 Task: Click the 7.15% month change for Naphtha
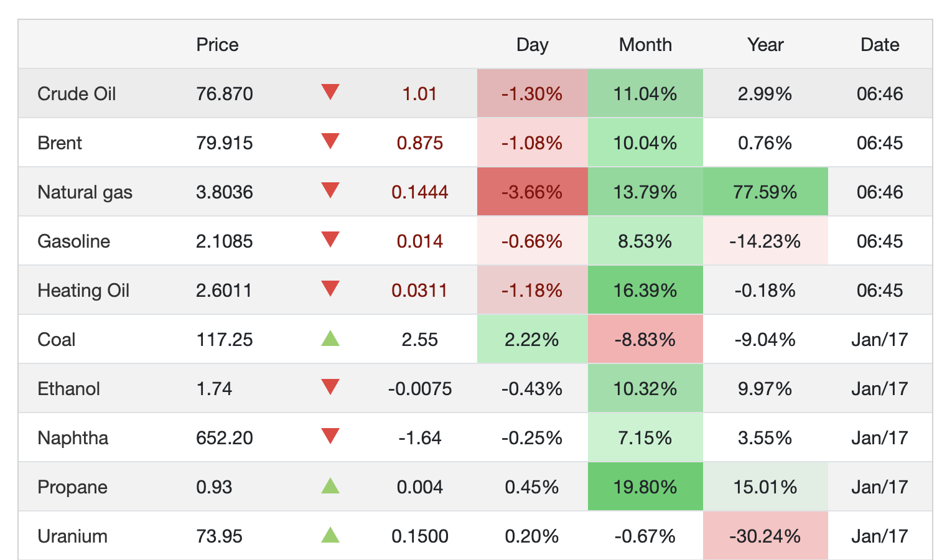[645, 437]
